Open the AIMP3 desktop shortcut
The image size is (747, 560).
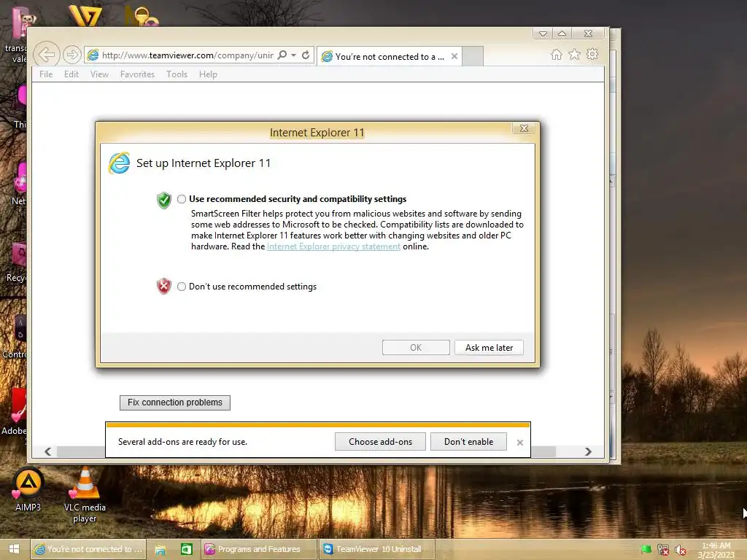tap(28, 489)
